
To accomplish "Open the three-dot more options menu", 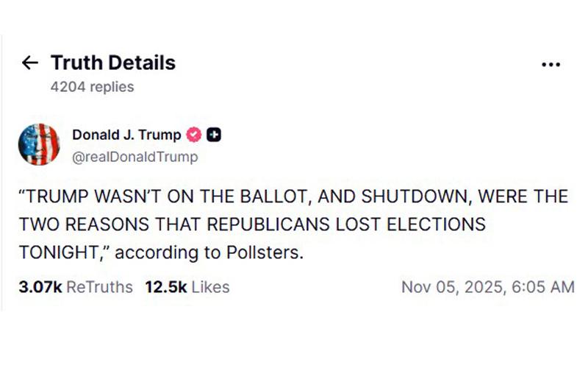I will click(551, 65).
